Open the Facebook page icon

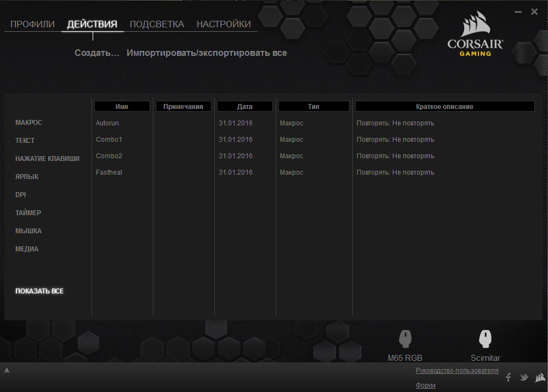click(508, 377)
